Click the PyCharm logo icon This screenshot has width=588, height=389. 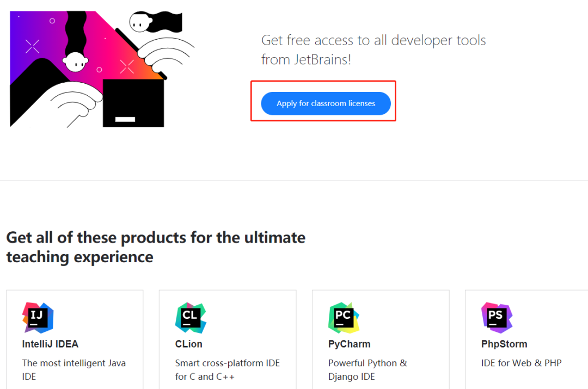click(344, 318)
